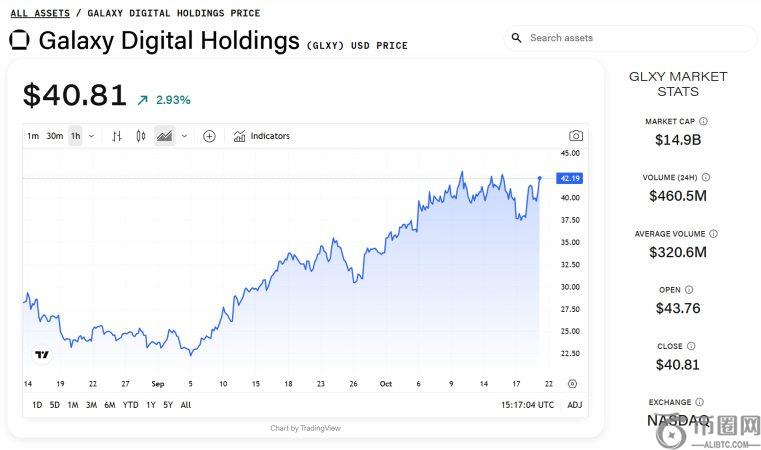The width and height of the screenshot is (761, 450).
Task: Open chart time axis settings gear icon
Action: click(x=572, y=383)
